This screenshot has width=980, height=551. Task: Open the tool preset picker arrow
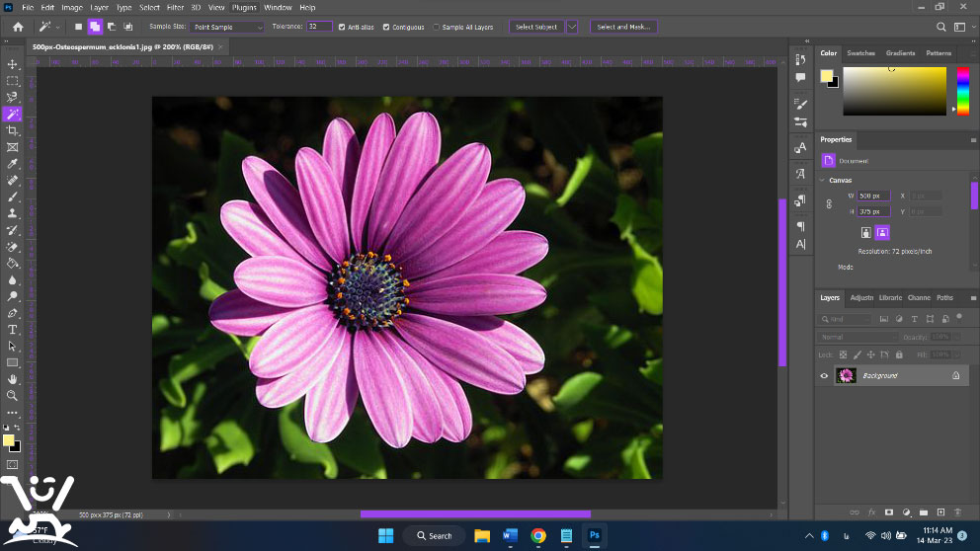pos(57,27)
